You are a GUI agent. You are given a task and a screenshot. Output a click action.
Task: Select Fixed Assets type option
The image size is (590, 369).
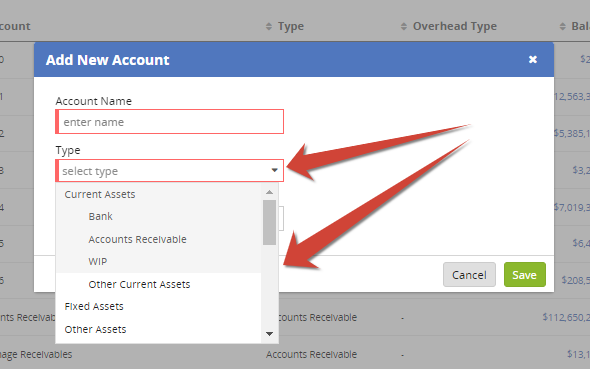tap(94, 307)
